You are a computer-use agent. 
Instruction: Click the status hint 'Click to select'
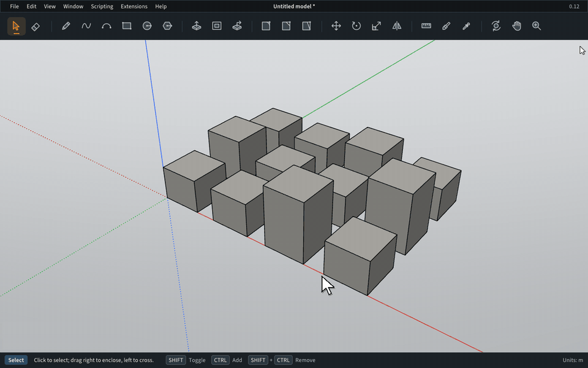coord(94,360)
